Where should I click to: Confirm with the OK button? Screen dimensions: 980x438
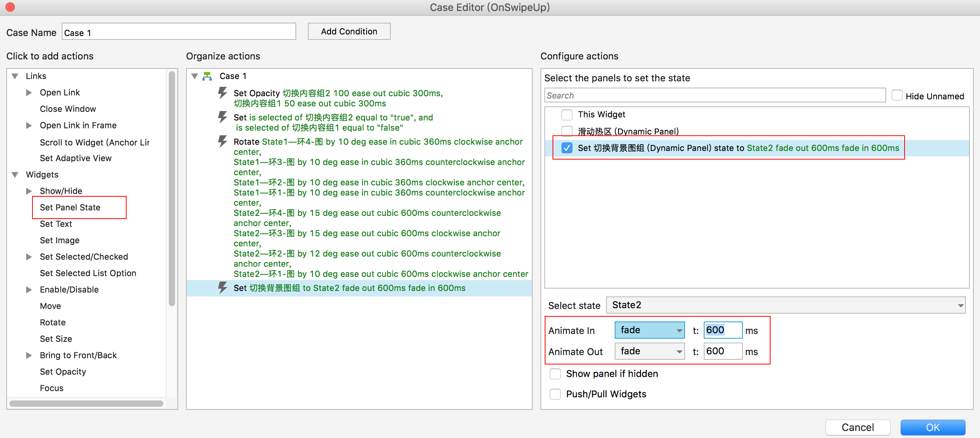pos(933,427)
